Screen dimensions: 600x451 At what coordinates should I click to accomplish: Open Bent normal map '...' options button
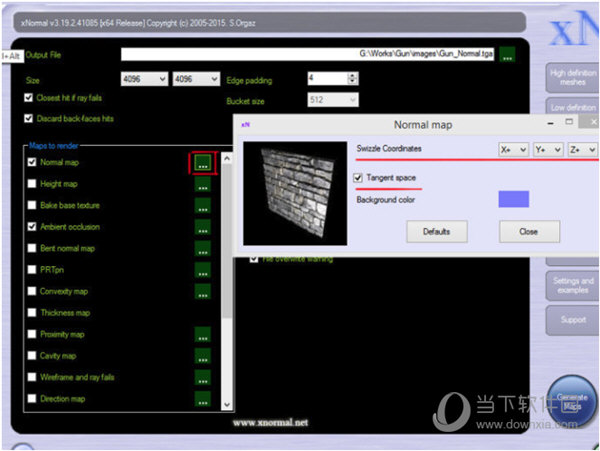point(203,248)
